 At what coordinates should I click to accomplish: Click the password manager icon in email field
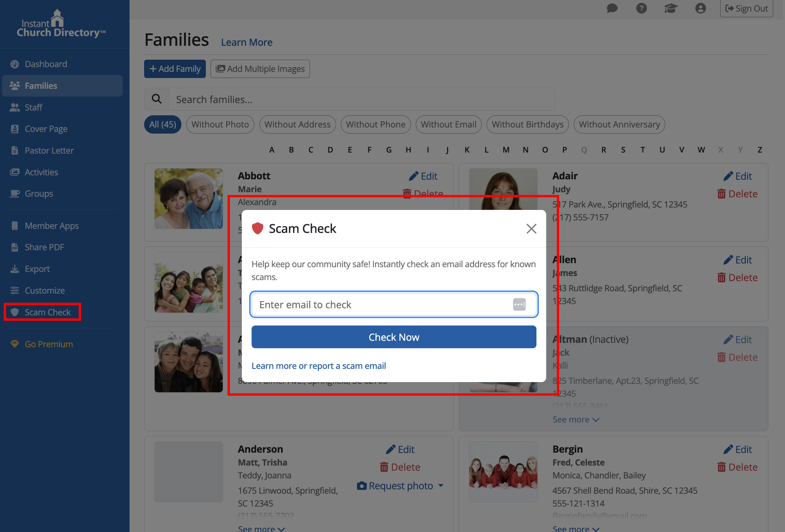coord(519,304)
